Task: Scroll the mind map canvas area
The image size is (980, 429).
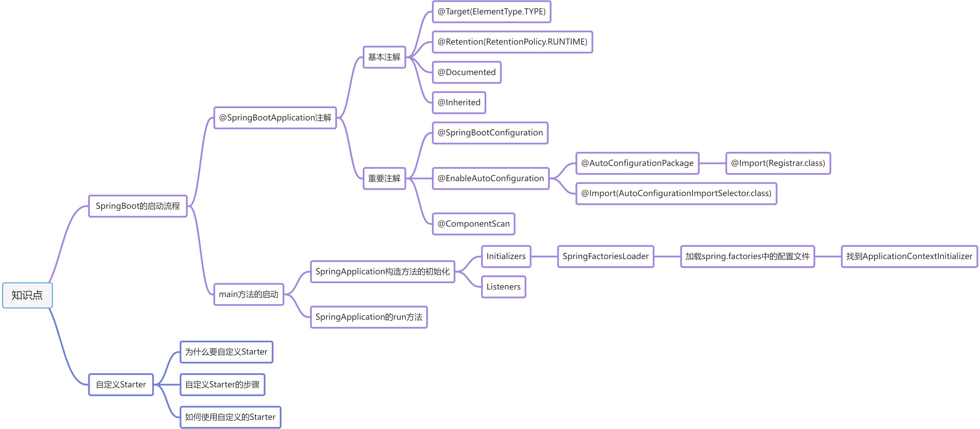Action: pos(490,215)
